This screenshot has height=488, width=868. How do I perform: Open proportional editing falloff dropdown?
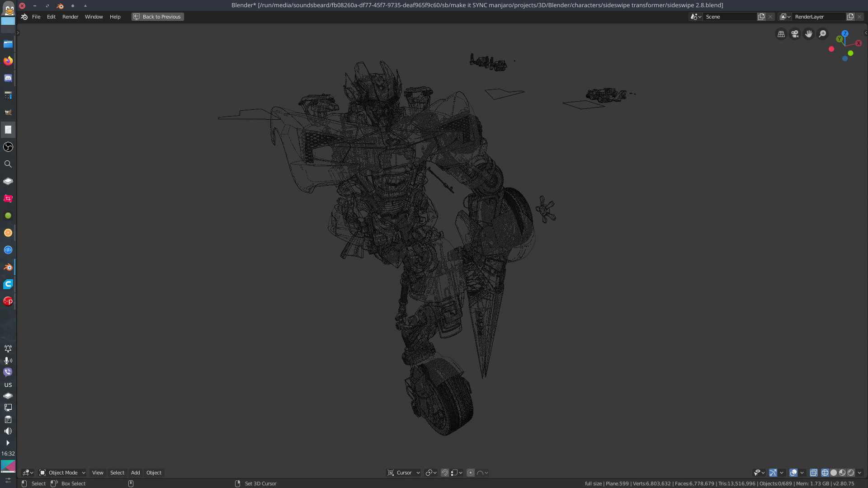[482, 473]
